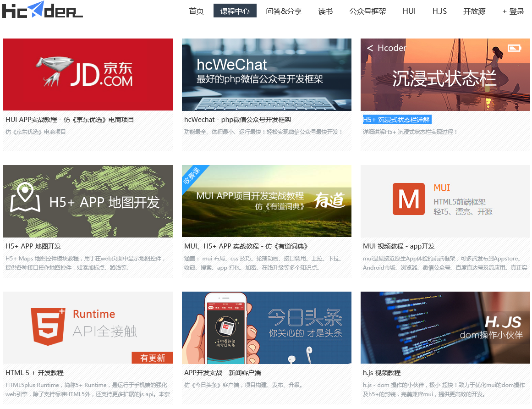Open the MUI HTML5前端框架 thumbnail

tap(445, 201)
